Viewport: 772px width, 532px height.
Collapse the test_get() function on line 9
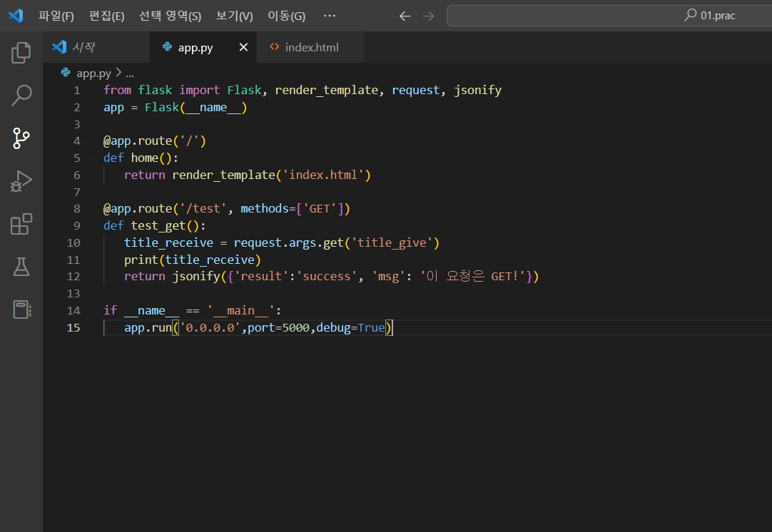click(94, 226)
